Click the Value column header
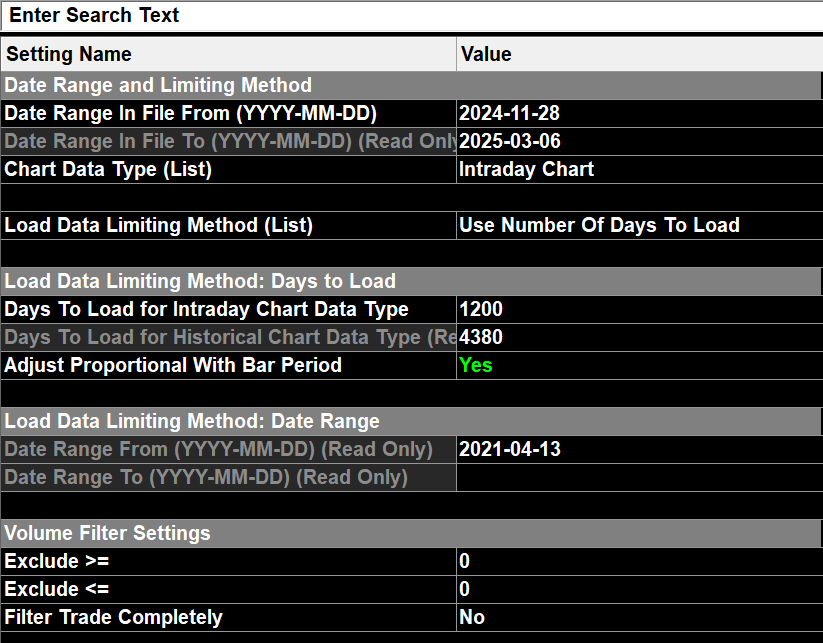 click(x=640, y=54)
